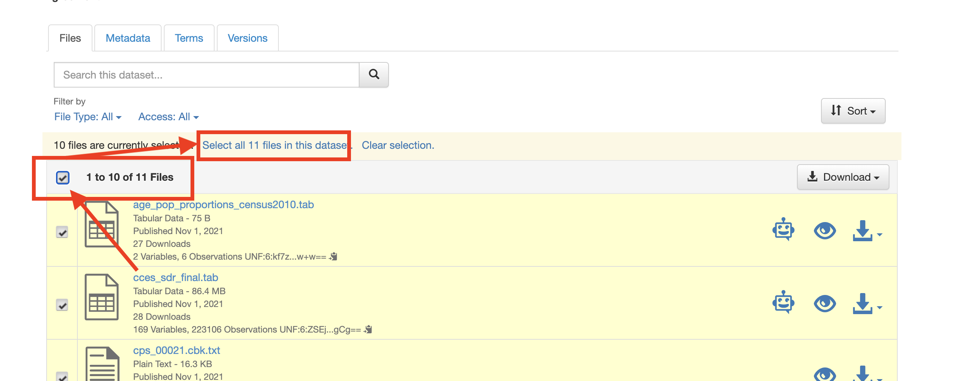
Task: Click Select all 11 files link
Action: click(275, 145)
